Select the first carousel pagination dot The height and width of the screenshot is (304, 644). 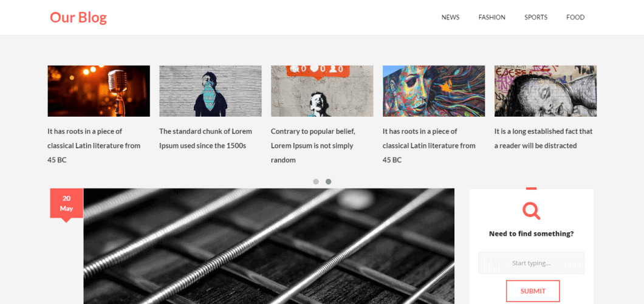pos(316,182)
